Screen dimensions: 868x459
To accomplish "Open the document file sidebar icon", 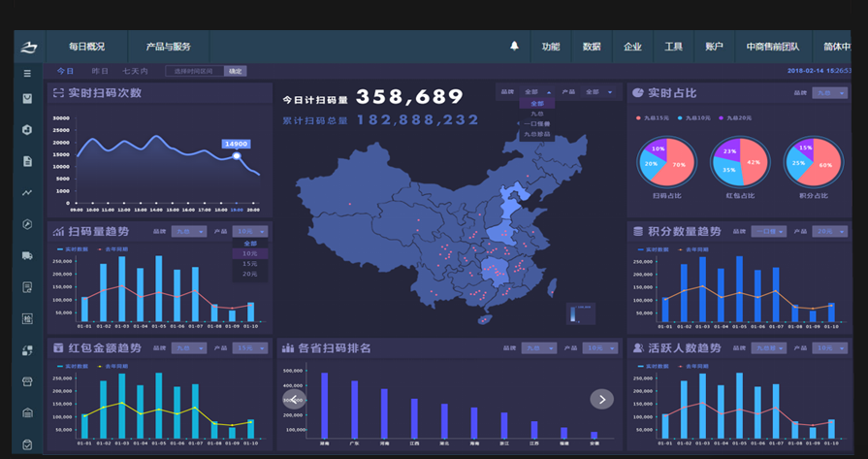I will [27, 161].
